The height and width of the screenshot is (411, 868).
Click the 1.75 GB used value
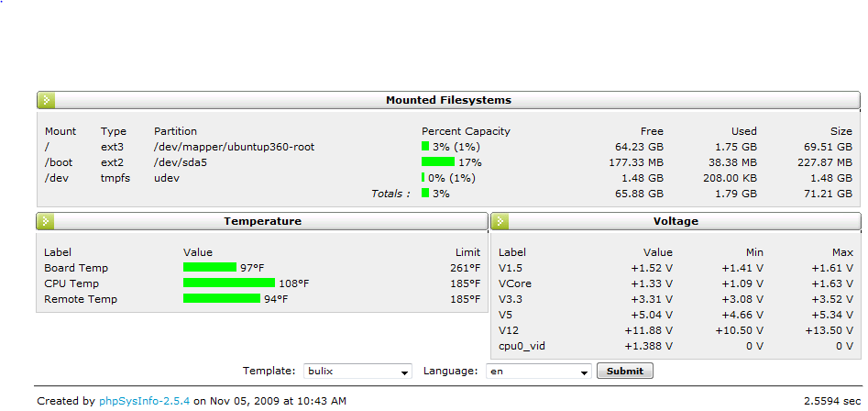(x=736, y=147)
